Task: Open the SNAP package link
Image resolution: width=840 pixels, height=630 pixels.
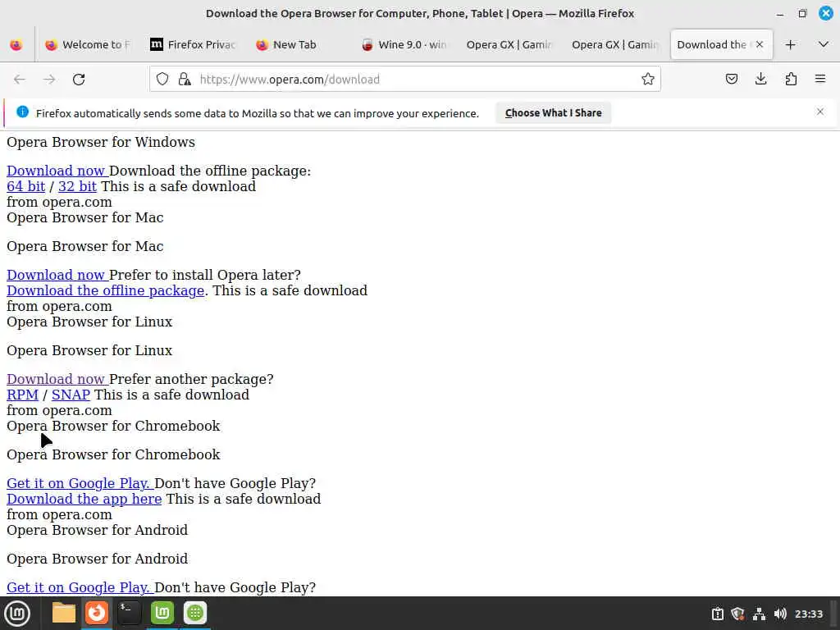Action: [x=71, y=395]
